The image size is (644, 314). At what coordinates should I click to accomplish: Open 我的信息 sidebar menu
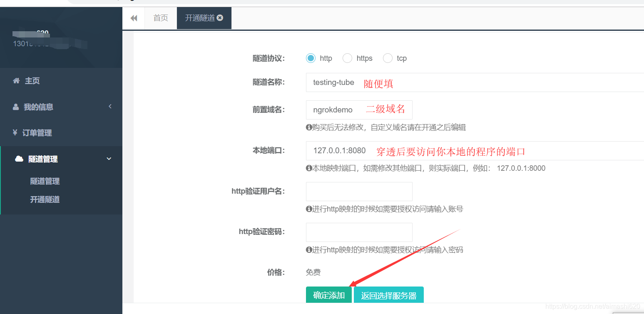click(x=61, y=107)
